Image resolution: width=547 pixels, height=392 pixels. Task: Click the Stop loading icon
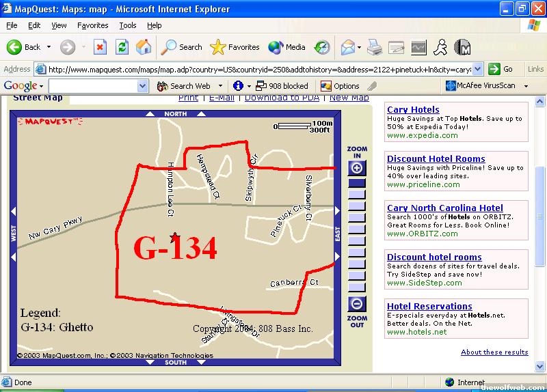pyautogui.click(x=100, y=47)
